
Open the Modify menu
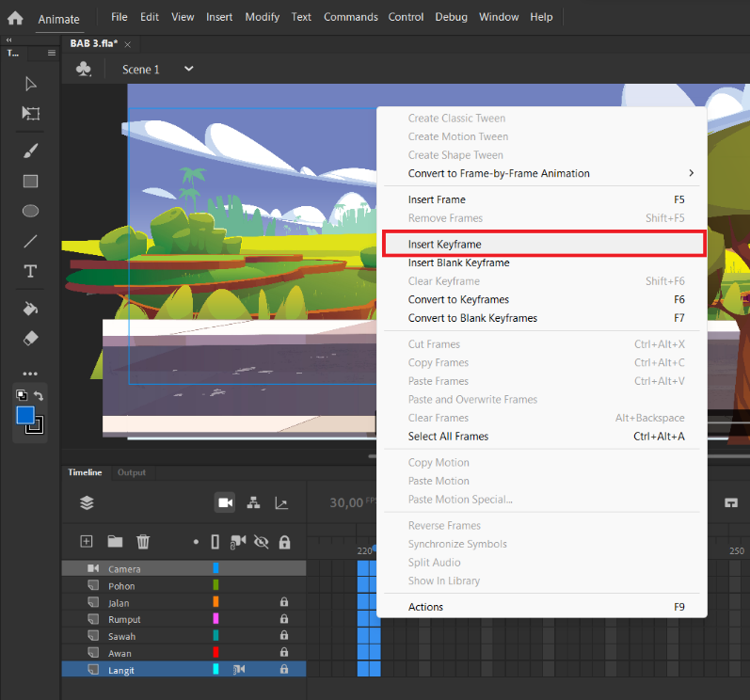tap(263, 17)
